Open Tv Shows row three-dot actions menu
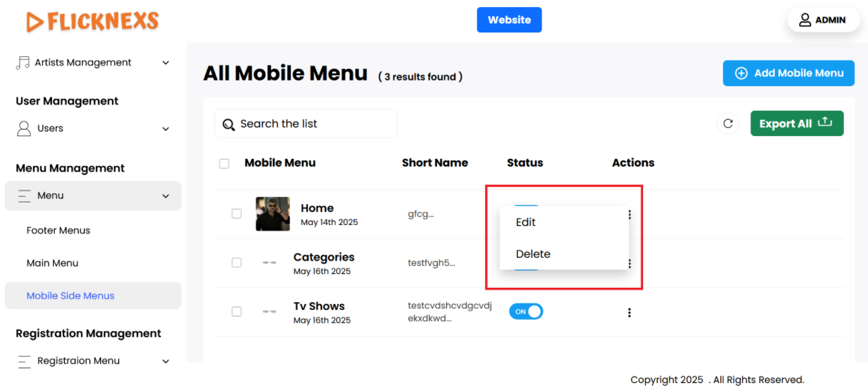868x387 pixels. click(x=629, y=312)
